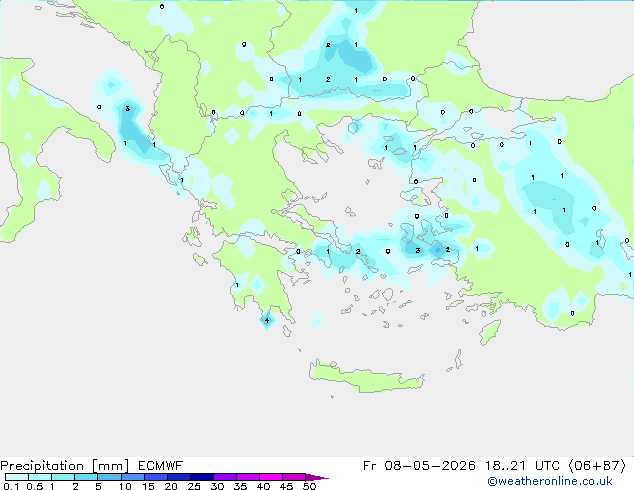Pick the 2–5 mm sky blue legend swatch
The height and width of the screenshot is (490, 634).
pyautogui.click(x=86, y=477)
